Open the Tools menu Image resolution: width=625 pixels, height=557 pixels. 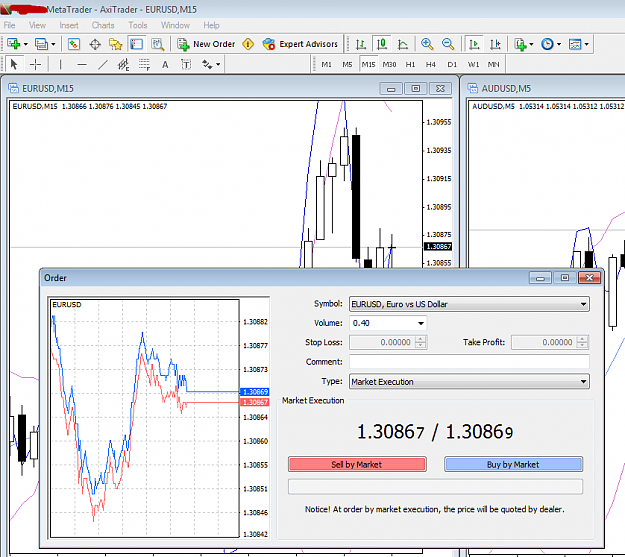click(x=138, y=26)
